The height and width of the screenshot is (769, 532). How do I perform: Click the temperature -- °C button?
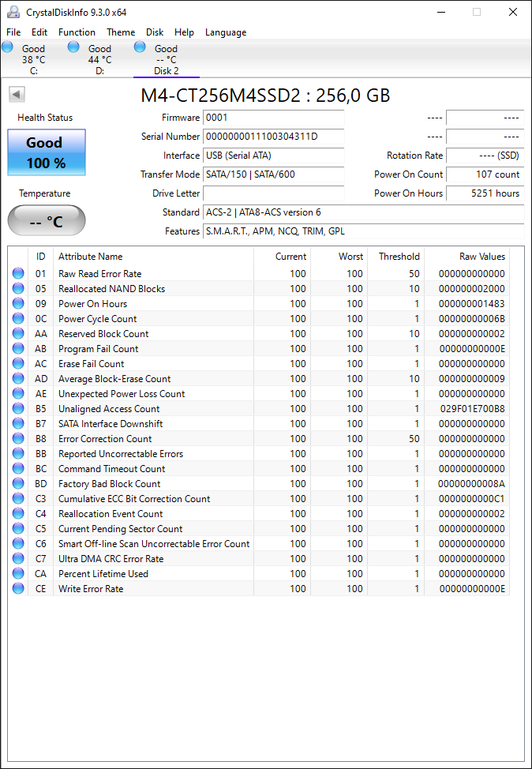[x=47, y=221]
